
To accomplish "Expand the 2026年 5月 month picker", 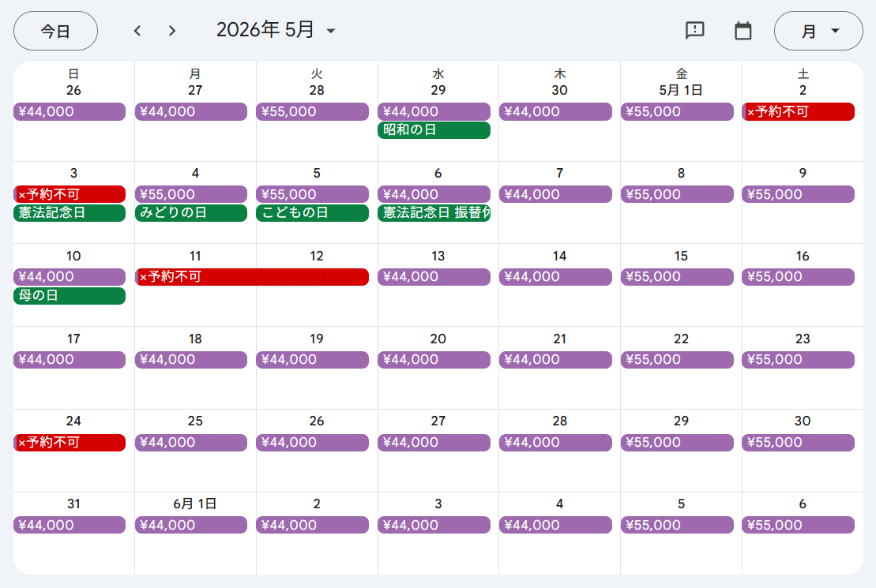I will coord(276,31).
